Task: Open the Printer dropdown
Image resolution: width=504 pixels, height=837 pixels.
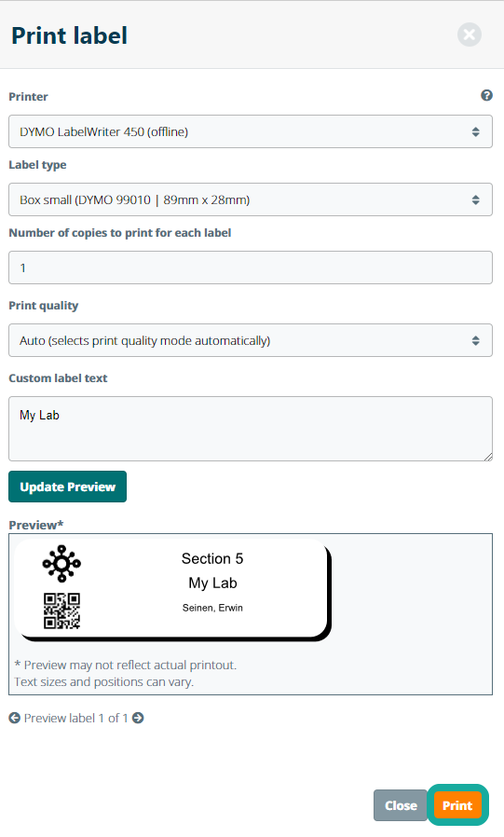Action: 250,131
